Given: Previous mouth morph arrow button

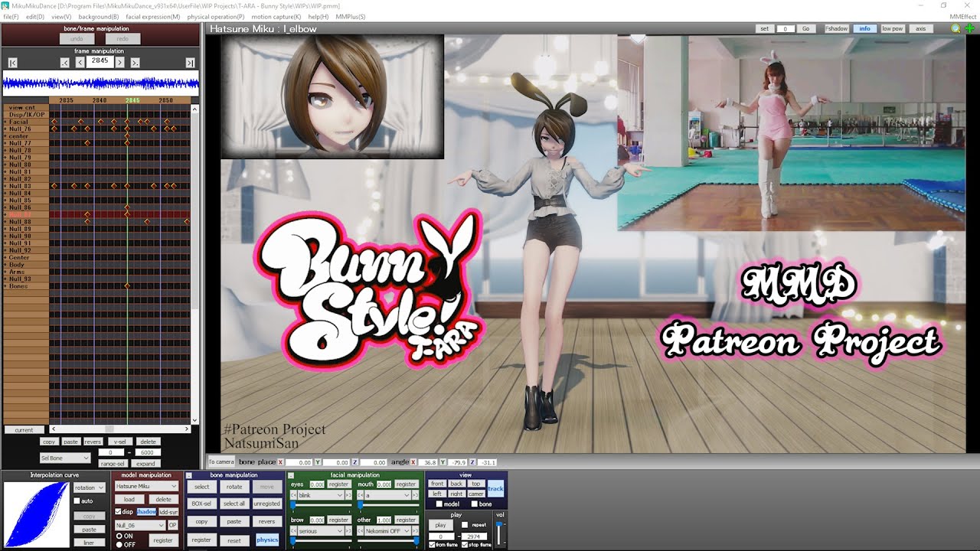Looking at the screenshot, I should pos(361,495).
